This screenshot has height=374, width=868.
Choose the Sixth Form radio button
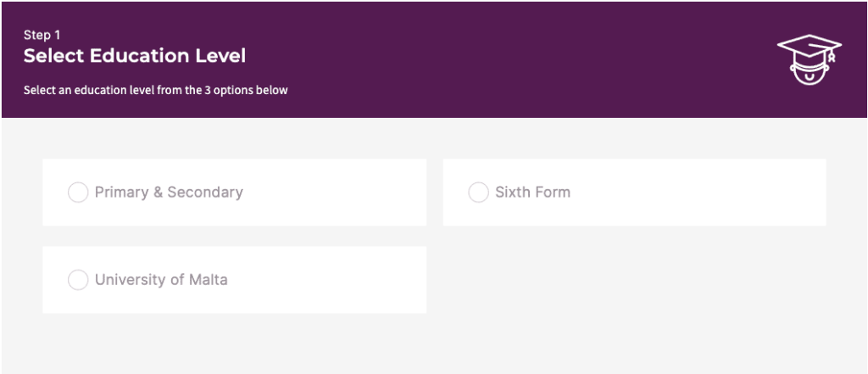tap(478, 193)
